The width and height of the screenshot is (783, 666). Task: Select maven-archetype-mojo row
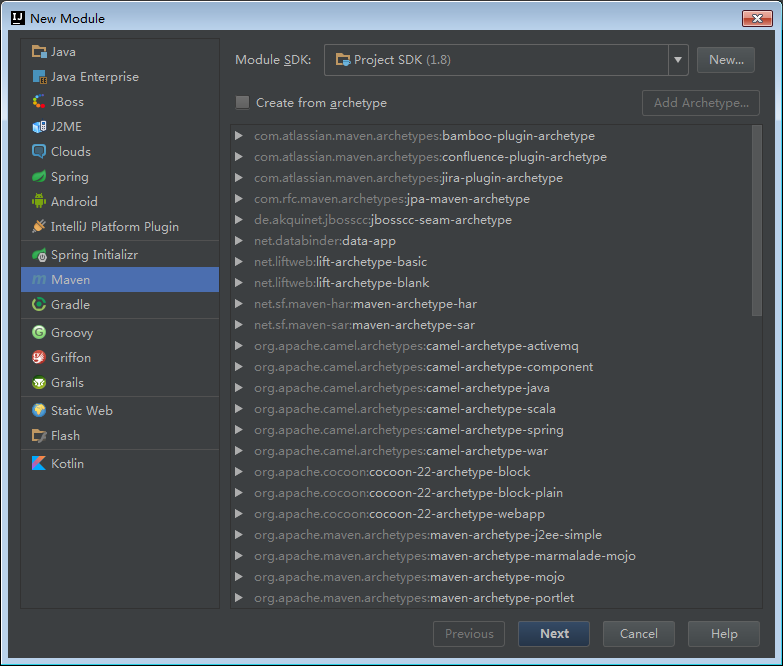[x=491, y=576]
